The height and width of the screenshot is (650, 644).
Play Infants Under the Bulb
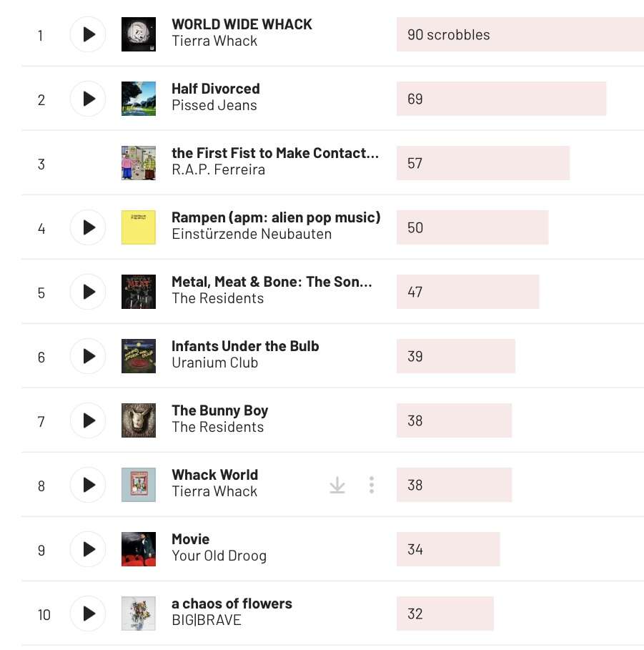[88, 356]
